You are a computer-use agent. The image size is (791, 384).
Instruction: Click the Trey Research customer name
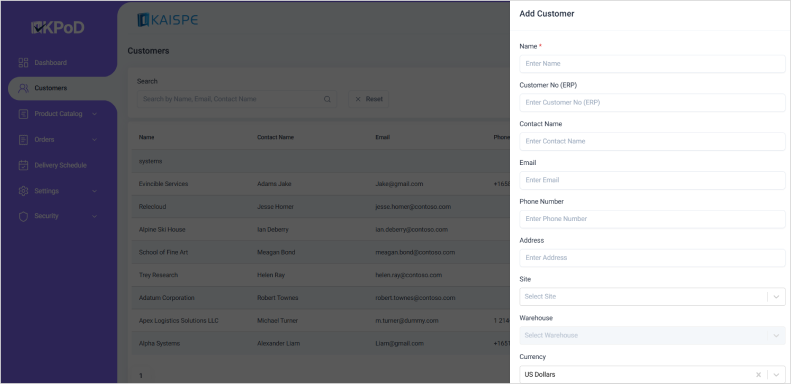[x=158, y=275]
